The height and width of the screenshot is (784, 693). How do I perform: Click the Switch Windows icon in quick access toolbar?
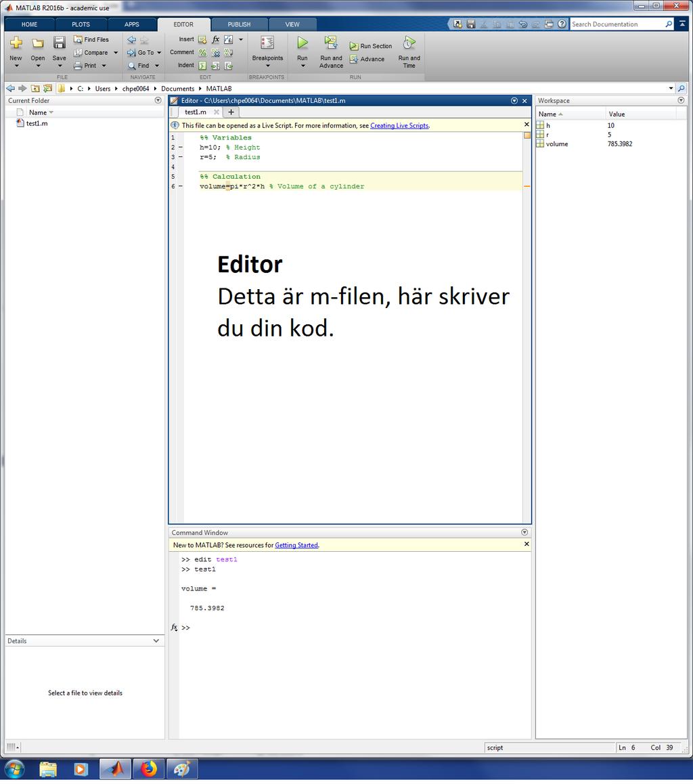(549, 24)
